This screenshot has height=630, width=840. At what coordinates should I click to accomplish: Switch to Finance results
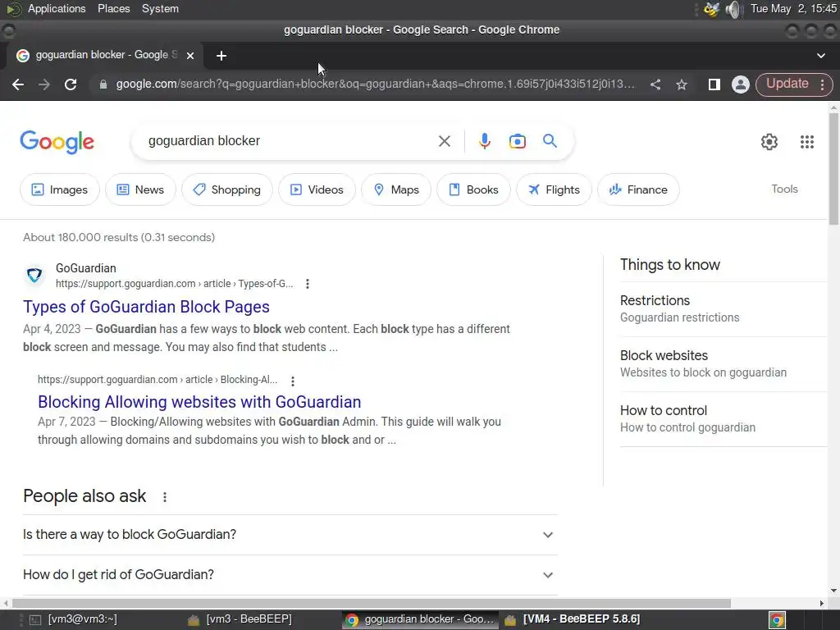pyautogui.click(x=638, y=189)
